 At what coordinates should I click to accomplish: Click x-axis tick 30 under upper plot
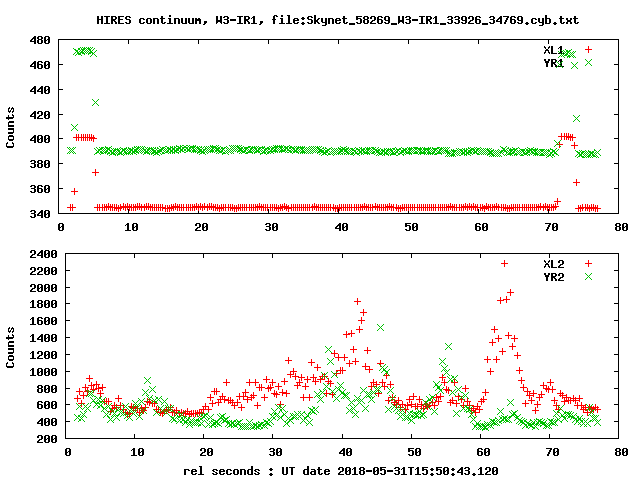[x=271, y=227]
